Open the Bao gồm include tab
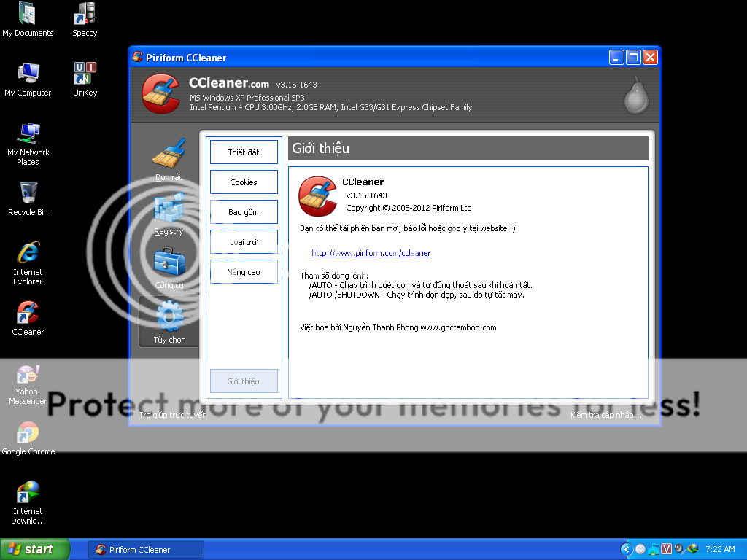The width and height of the screenshot is (747, 560). [244, 212]
